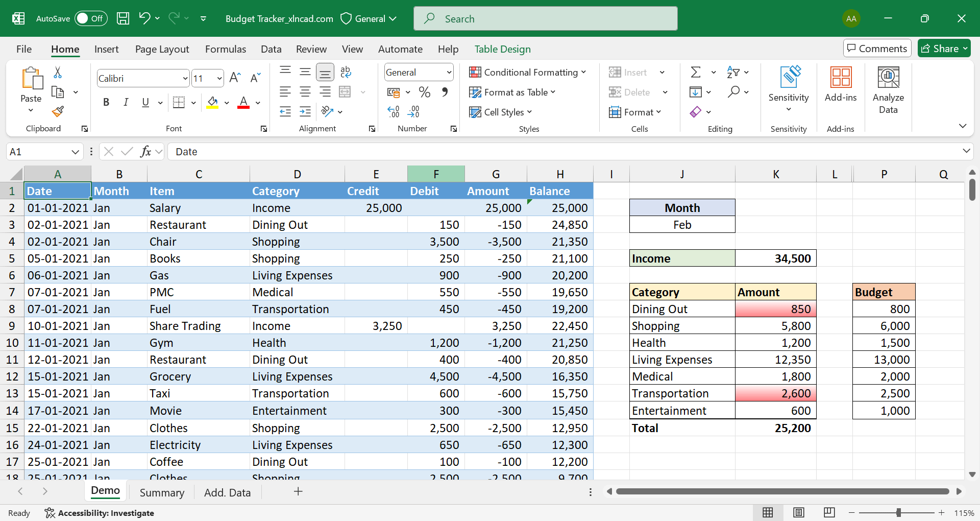Viewport: 980px width, 521px height.
Task: Click the Cut scissors icon
Action: click(58, 73)
